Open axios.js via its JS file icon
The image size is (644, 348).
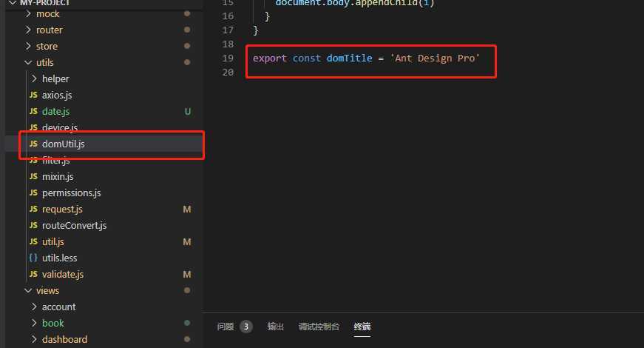34,95
